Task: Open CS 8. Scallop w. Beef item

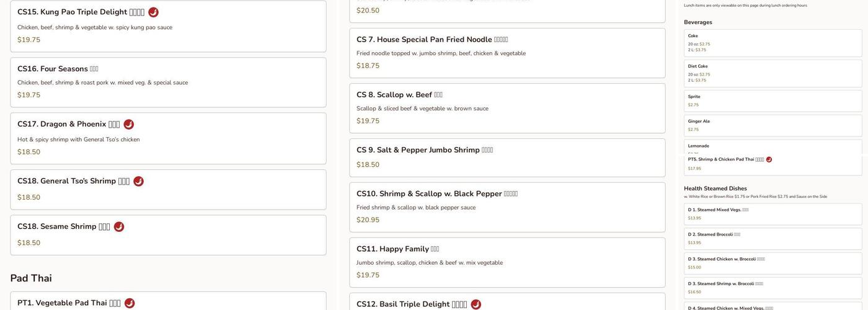Action: click(507, 108)
